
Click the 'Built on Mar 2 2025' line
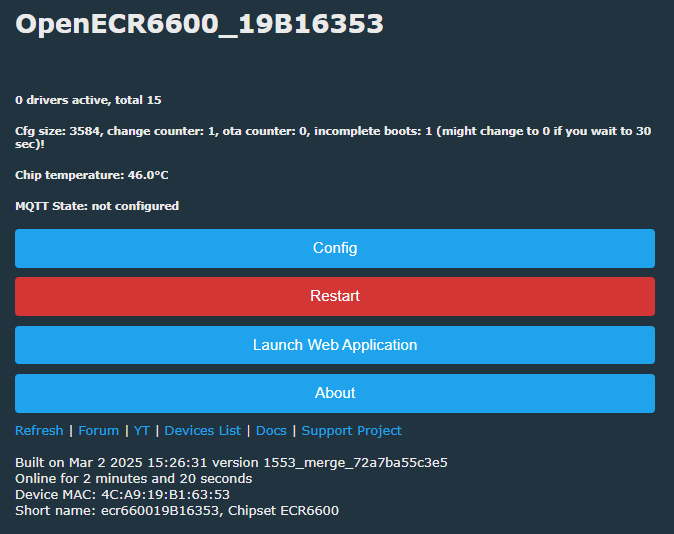pos(231,463)
